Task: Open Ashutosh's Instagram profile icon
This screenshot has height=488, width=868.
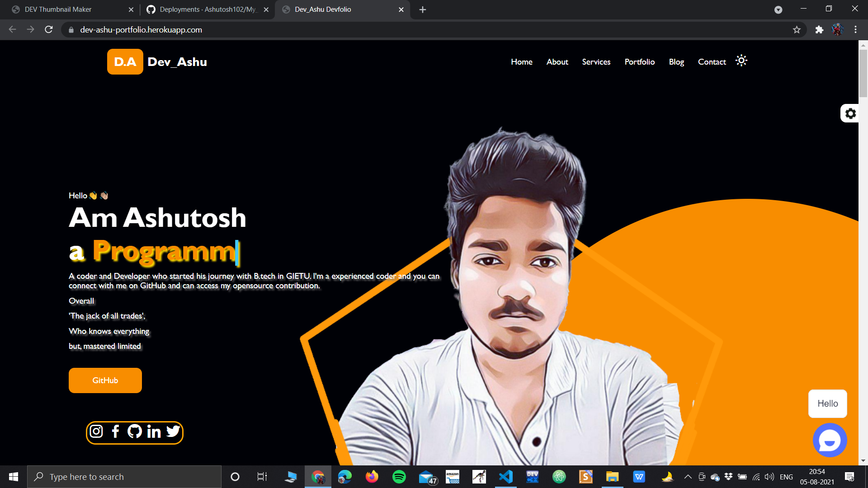Action: [96, 432]
